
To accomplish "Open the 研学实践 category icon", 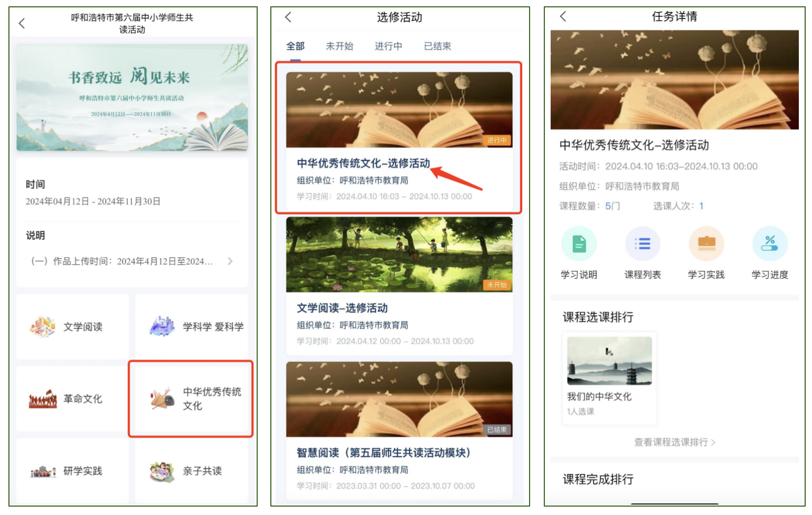I will pos(43,471).
